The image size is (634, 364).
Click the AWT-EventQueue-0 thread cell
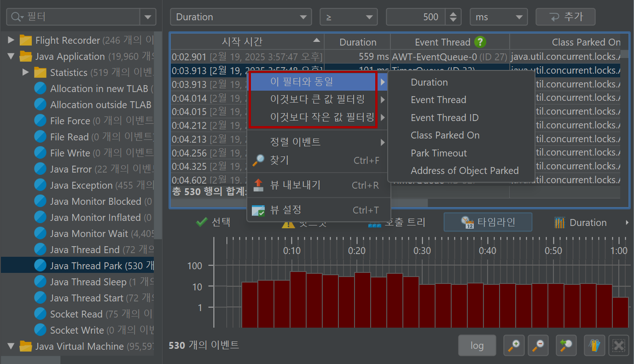449,57
